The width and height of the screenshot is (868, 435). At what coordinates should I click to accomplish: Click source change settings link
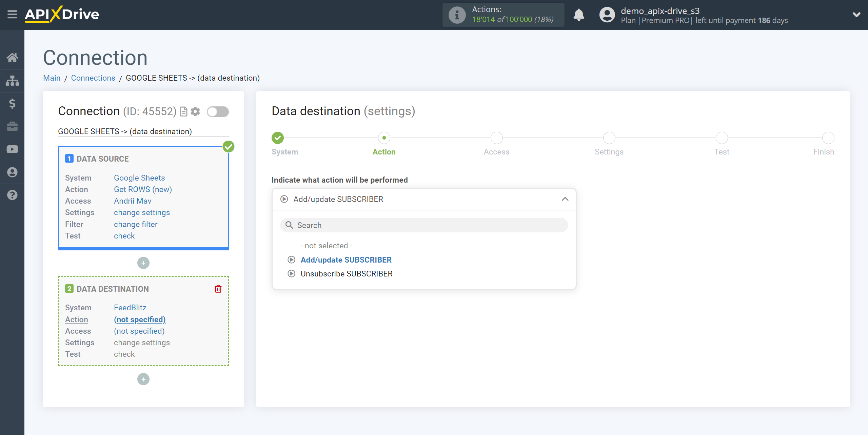point(142,212)
